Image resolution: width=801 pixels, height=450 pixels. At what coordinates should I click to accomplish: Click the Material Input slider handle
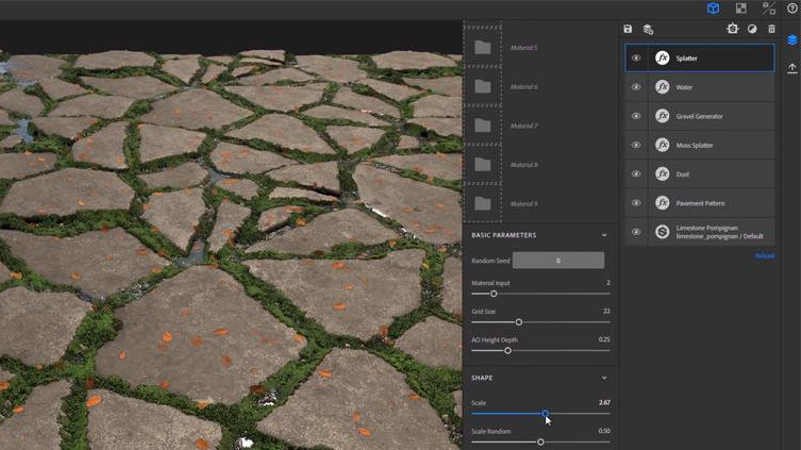(493, 294)
